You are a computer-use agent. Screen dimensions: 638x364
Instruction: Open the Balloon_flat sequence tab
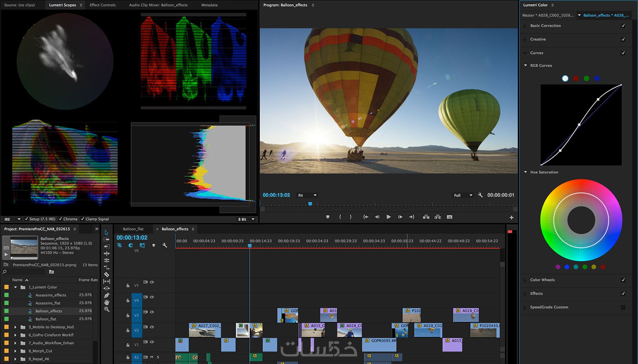click(133, 229)
